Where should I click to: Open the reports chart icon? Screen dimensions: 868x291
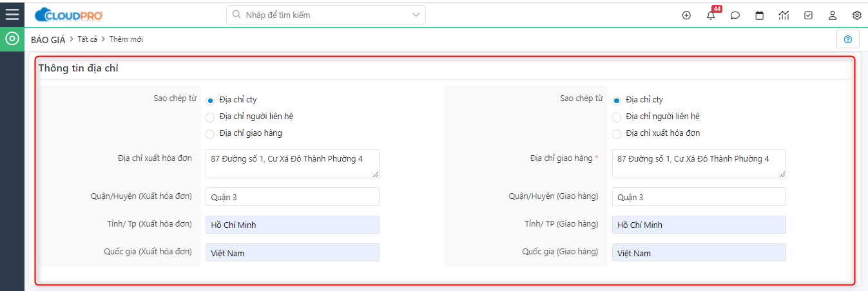tap(784, 15)
